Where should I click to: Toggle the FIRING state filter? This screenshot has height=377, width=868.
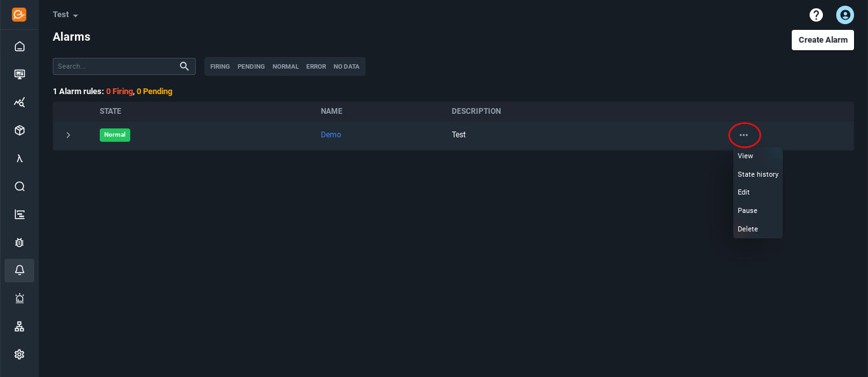(x=220, y=66)
